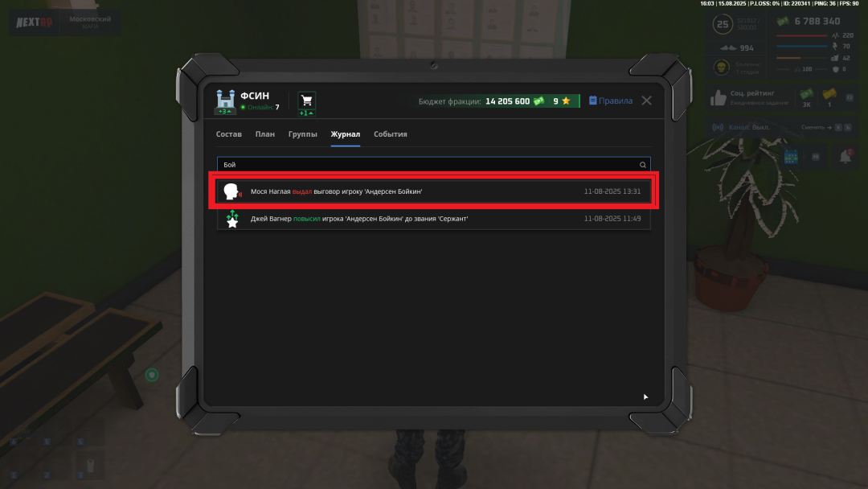Viewport: 868px width, 489px height.
Task: Open the Правила rules link
Action: (611, 101)
